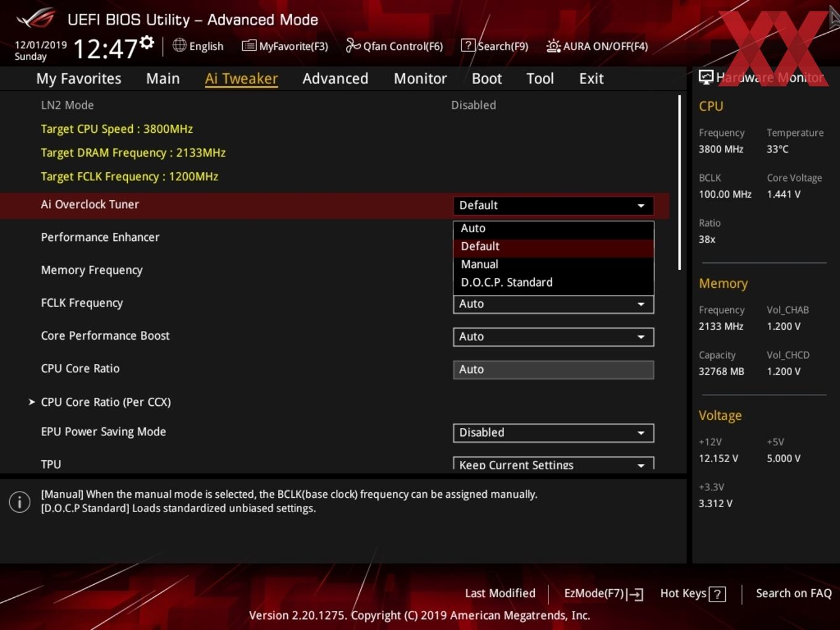This screenshot has height=630, width=840.
Task: Expand CPU Core Ratio (Per CCX)
Action: click(106, 402)
